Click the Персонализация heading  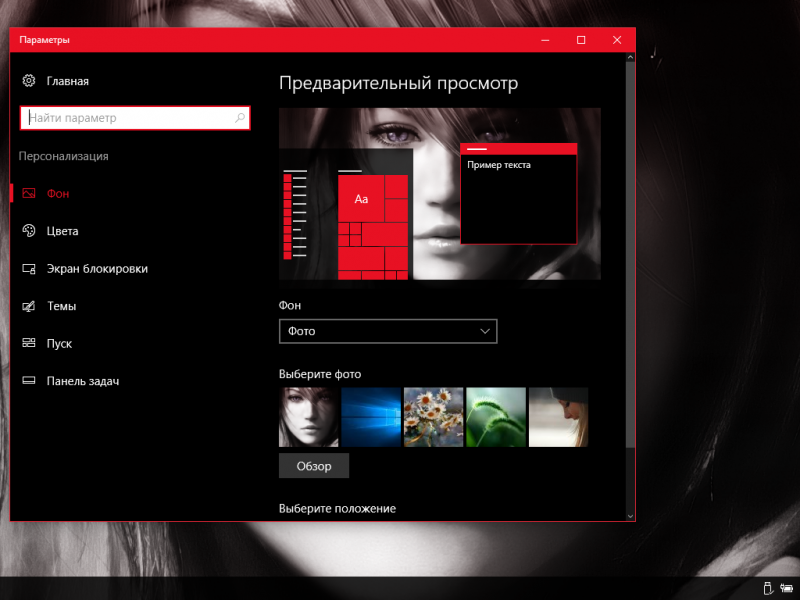coord(64,156)
